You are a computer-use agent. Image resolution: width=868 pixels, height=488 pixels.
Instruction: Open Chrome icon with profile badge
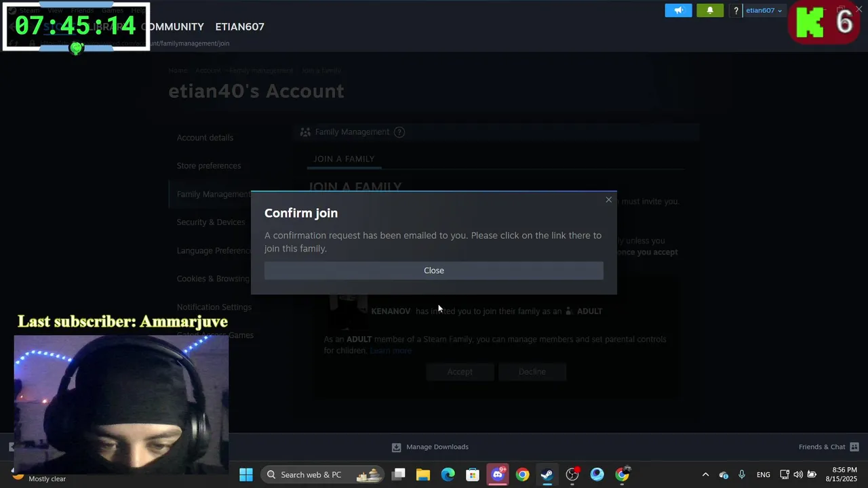(x=623, y=474)
